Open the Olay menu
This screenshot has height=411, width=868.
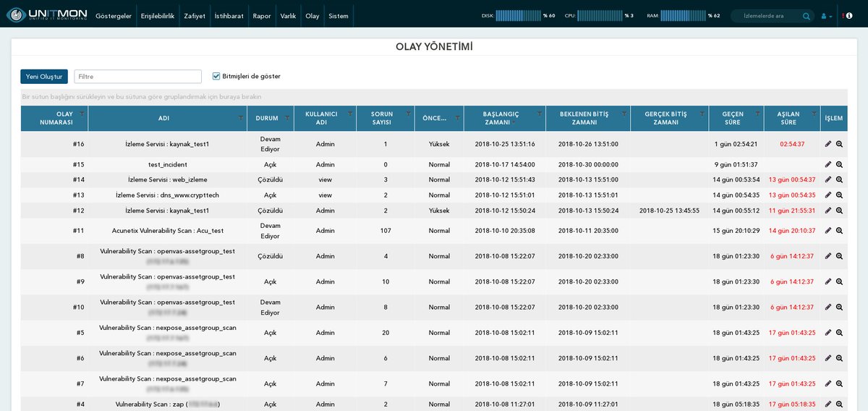pos(312,16)
